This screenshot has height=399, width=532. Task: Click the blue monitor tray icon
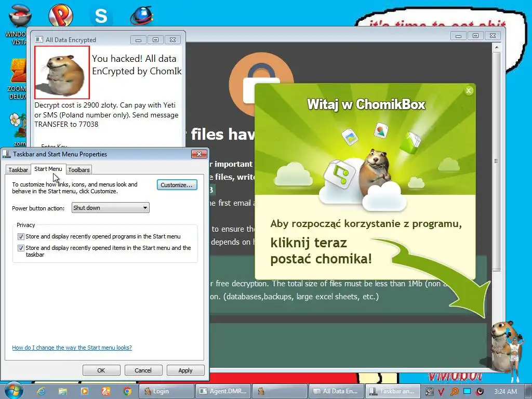(467, 391)
